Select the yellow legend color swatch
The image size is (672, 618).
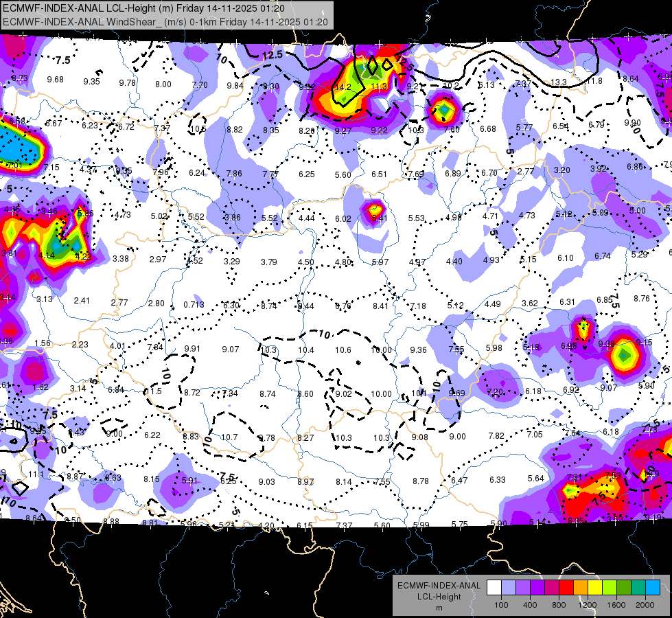pyautogui.click(x=595, y=588)
